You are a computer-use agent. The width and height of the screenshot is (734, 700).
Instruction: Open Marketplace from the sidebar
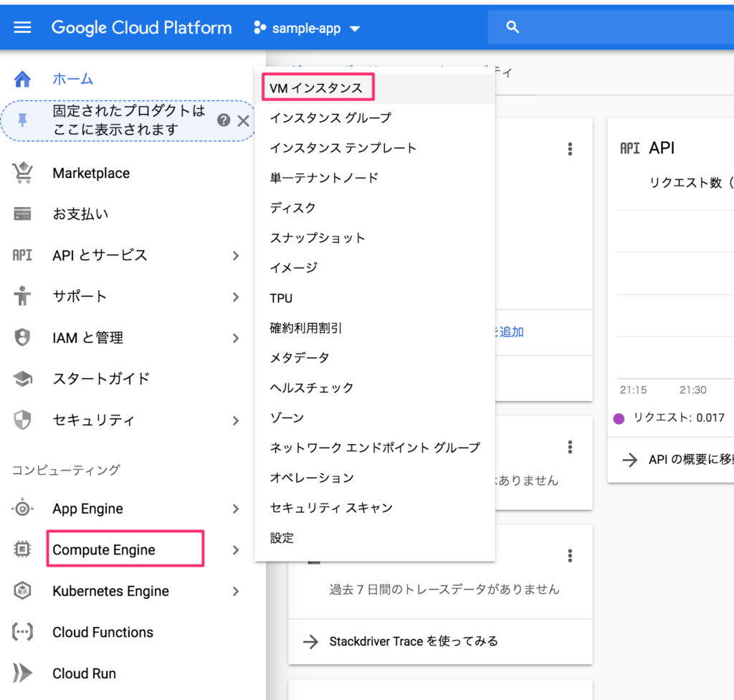91,173
